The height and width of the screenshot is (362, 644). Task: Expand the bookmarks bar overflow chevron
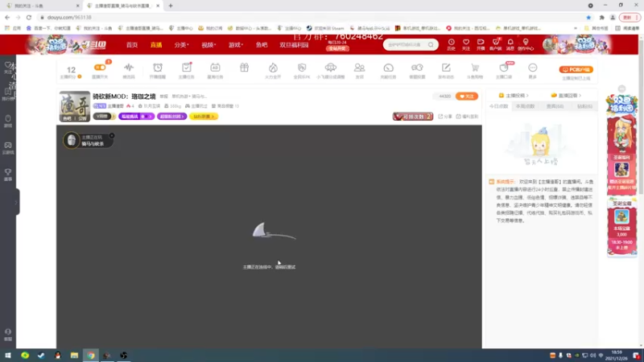[x=576, y=28]
